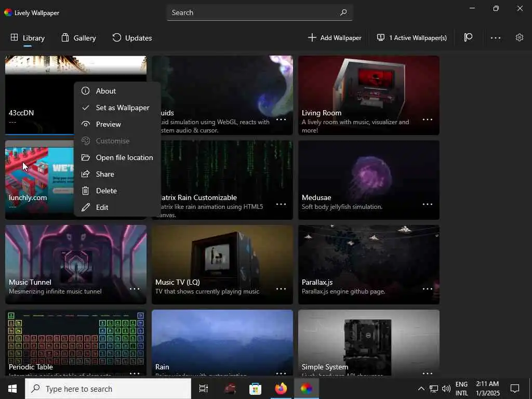Click the folder icon beside Open file location
This screenshot has width=532, height=399.
pyautogui.click(x=86, y=157)
